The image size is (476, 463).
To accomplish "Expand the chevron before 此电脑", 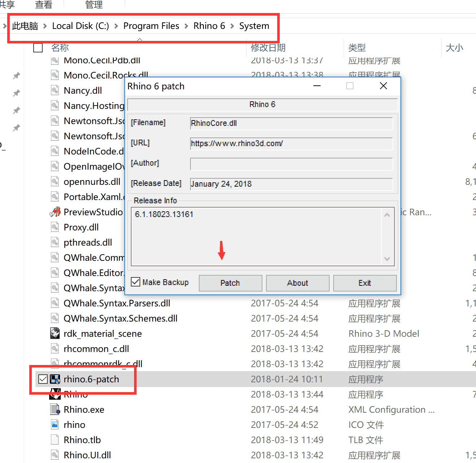I will 5,26.
